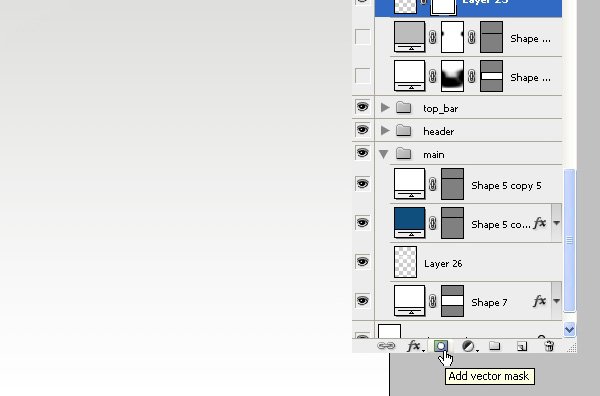Click the blue Shape 5 color thumbnail
The image size is (600, 396).
409,223
